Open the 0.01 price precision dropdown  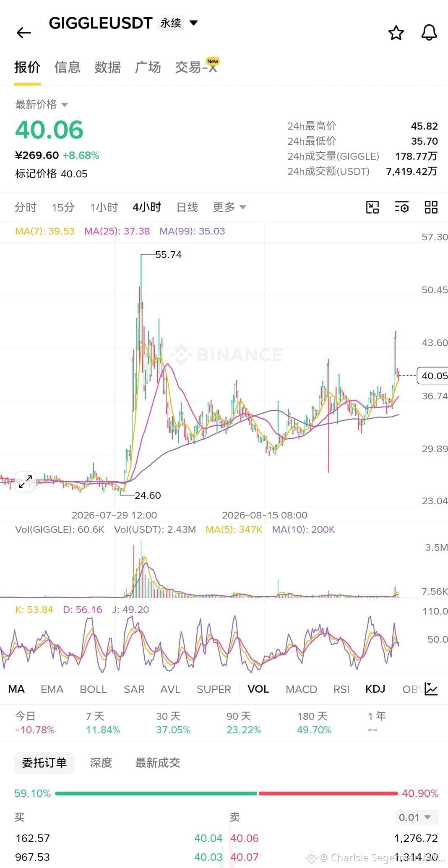417,817
